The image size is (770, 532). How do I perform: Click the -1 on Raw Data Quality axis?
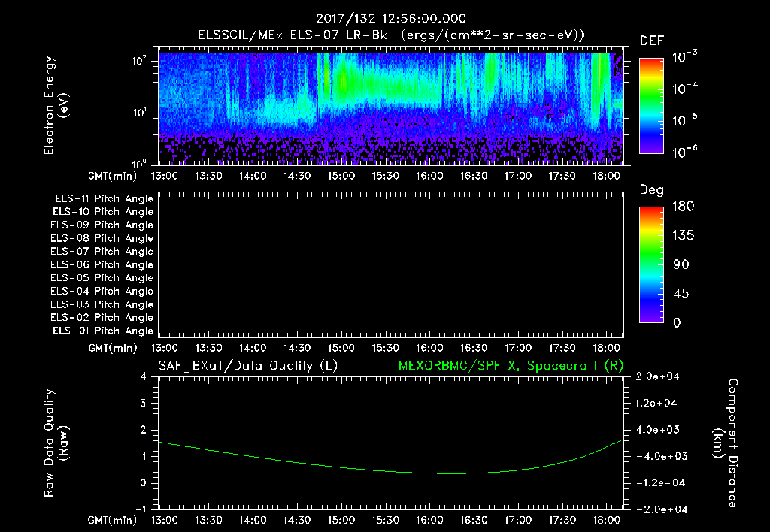pos(141,509)
